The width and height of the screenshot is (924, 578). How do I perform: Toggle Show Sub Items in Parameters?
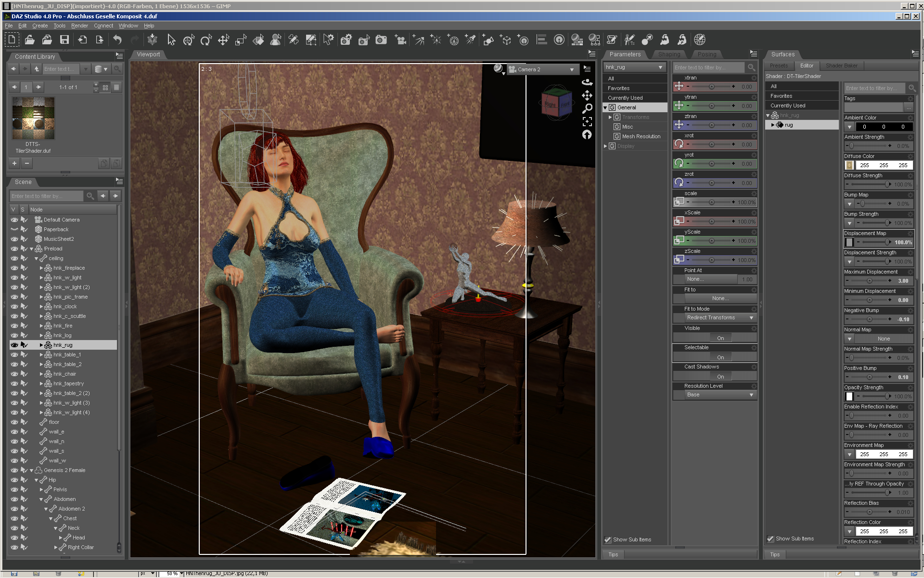pos(608,539)
